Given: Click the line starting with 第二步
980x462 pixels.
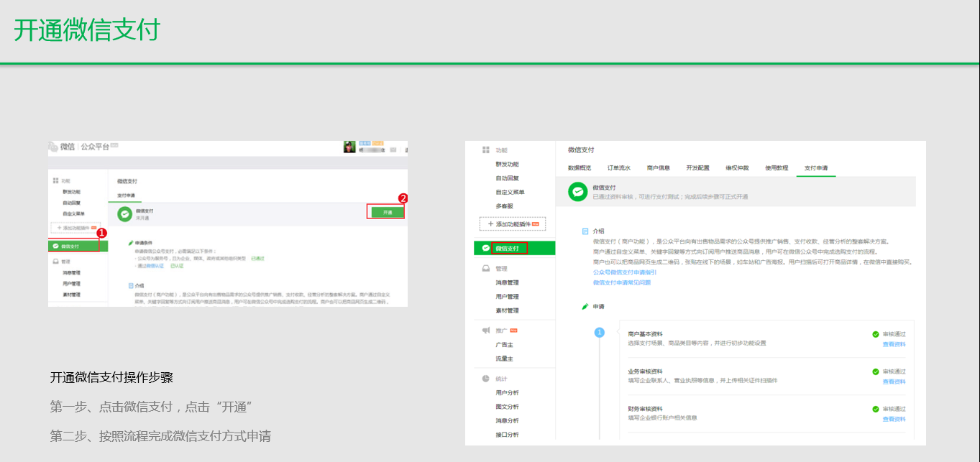Looking at the screenshot, I should click(x=160, y=436).
